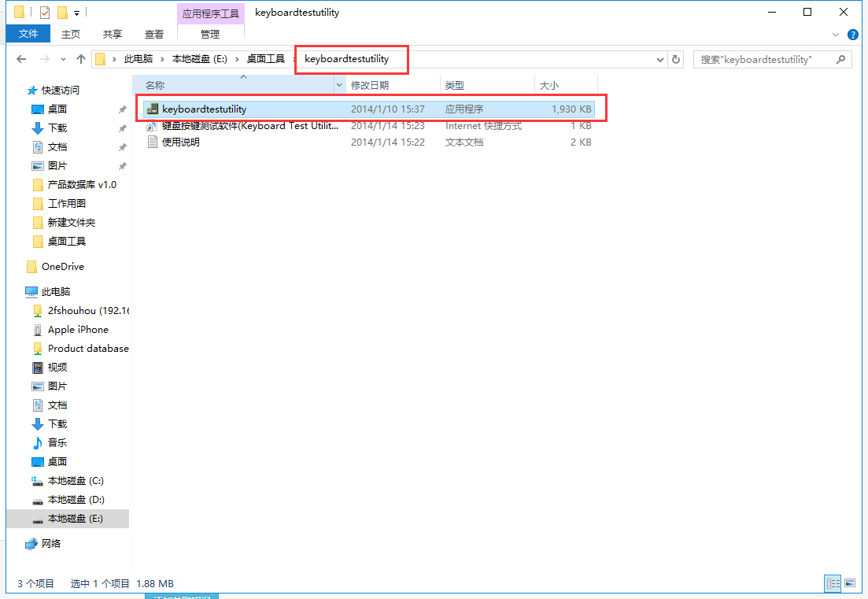
Task: Switch to the 主页 ribbon tab
Action: [x=70, y=35]
